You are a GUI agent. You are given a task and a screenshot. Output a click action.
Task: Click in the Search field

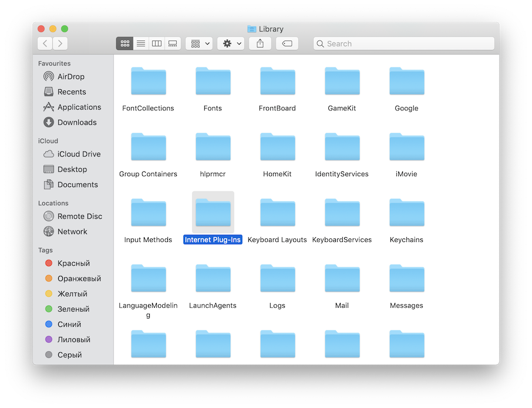coord(405,43)
